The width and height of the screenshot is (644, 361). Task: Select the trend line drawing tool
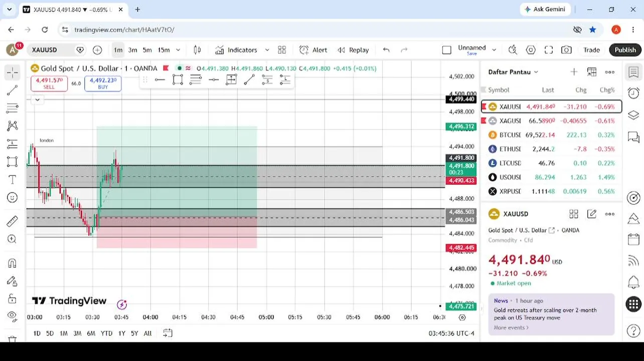pos(13,90)
